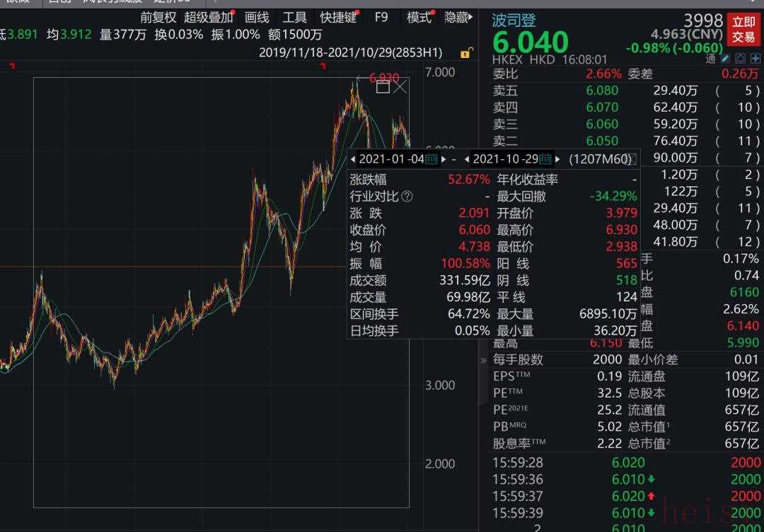Click the PB MRQ value 5.02
The width and height of the screenshot is (764, 532).
(610, 427)
